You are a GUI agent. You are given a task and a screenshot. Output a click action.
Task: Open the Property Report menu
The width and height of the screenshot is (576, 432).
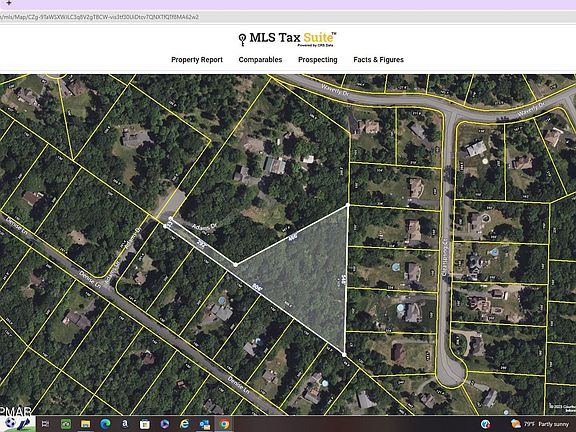click(x=197, y=60)
